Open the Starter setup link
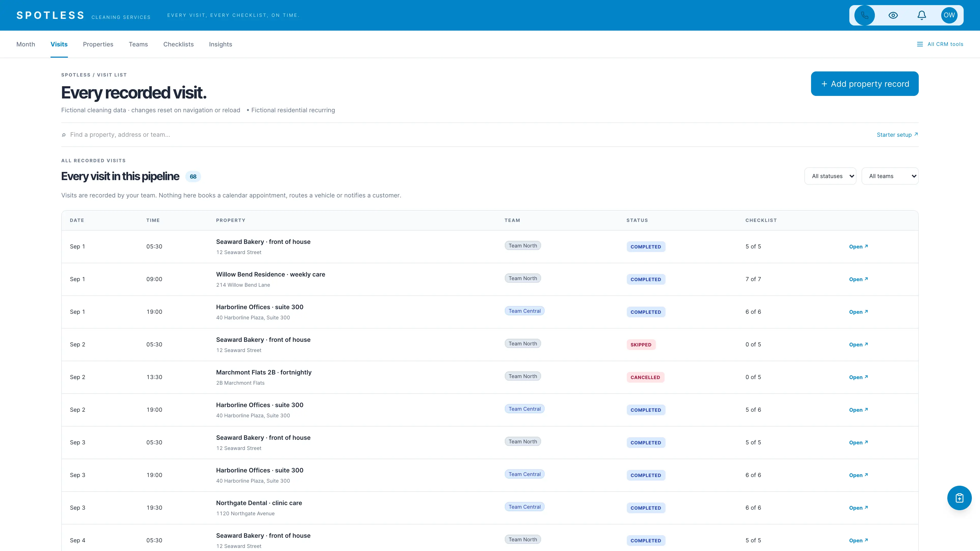This screenshot has height=551, width=980. 897,135
